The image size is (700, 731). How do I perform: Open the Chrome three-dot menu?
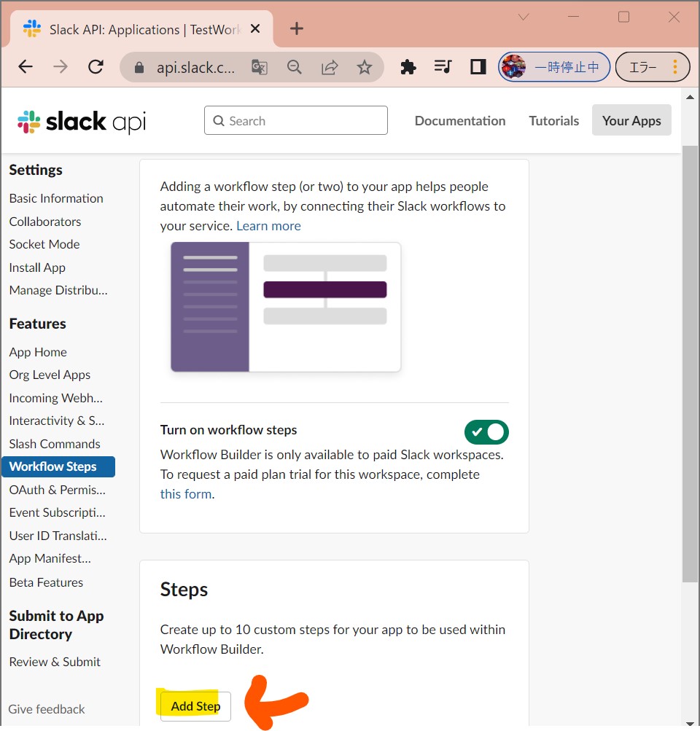click(x=674, y=67)
